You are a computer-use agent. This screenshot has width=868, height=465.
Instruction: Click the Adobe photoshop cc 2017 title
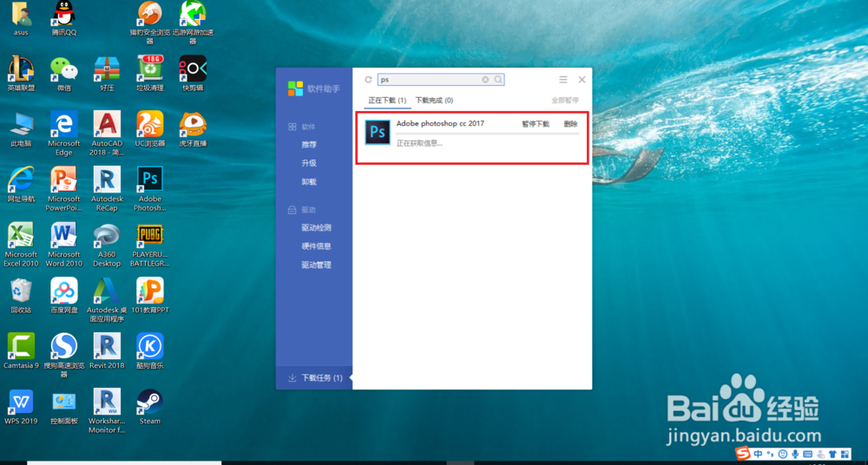point(440,123)
